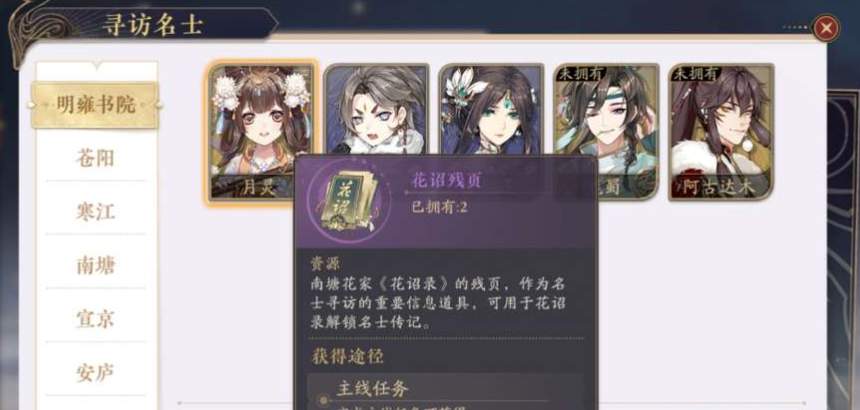
Task: Close the 寻访名士 panel with red X
Action: (826, 27)
